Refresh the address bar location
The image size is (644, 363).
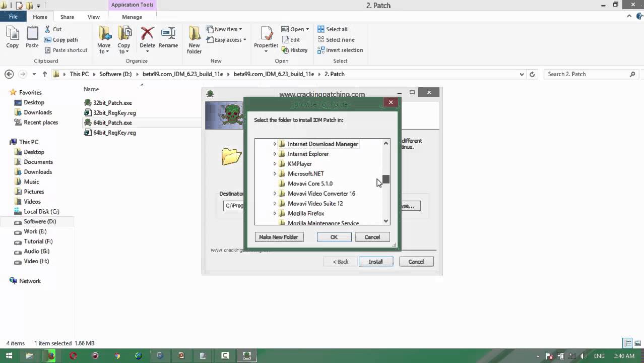coord(532,74)
